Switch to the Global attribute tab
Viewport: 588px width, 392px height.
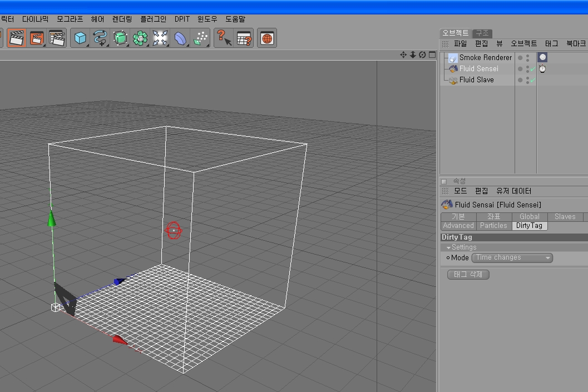pos(530,217)
